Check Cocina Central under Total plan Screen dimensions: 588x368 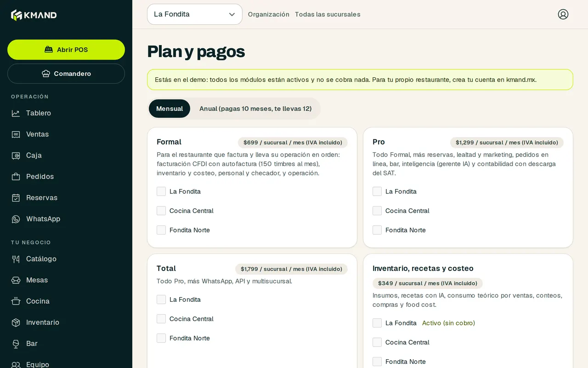[161, 319]
